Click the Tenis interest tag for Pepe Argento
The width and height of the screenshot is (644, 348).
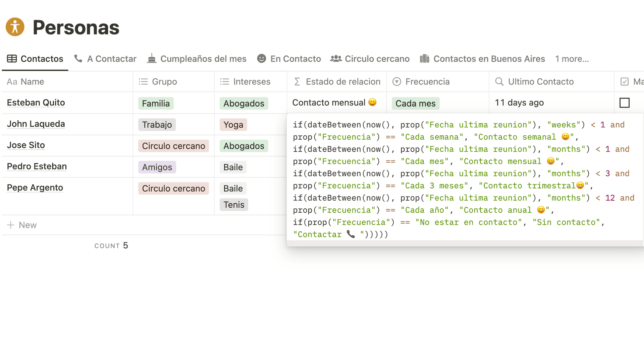tap(234, 205)
